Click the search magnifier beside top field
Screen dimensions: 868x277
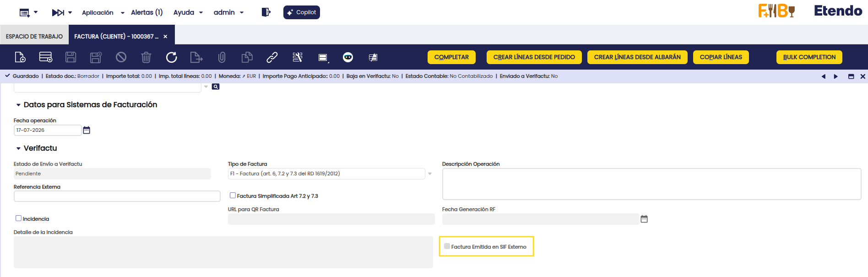point(216,87)
